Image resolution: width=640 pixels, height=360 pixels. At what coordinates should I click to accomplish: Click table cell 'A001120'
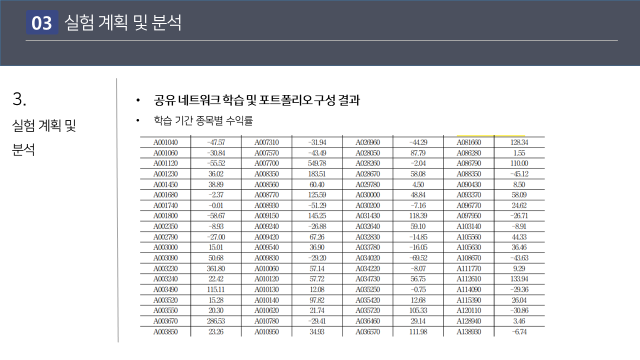click(166, 163)
